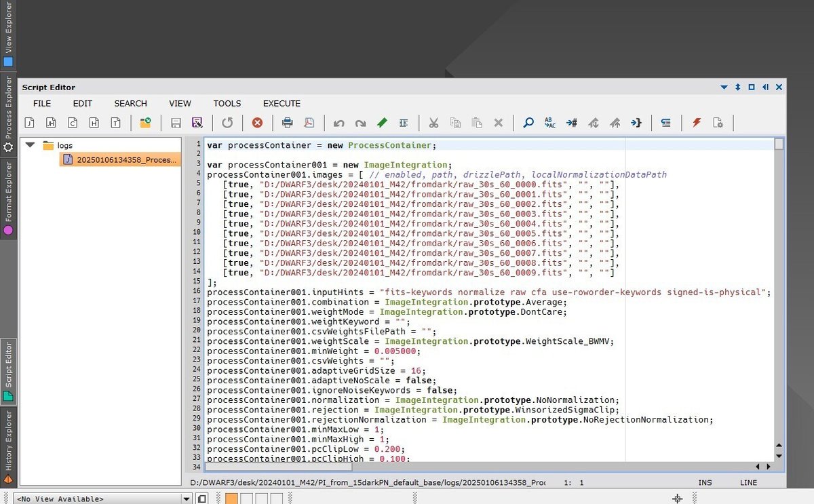Click the vertical scrollbar down arrow

(779, 456)
